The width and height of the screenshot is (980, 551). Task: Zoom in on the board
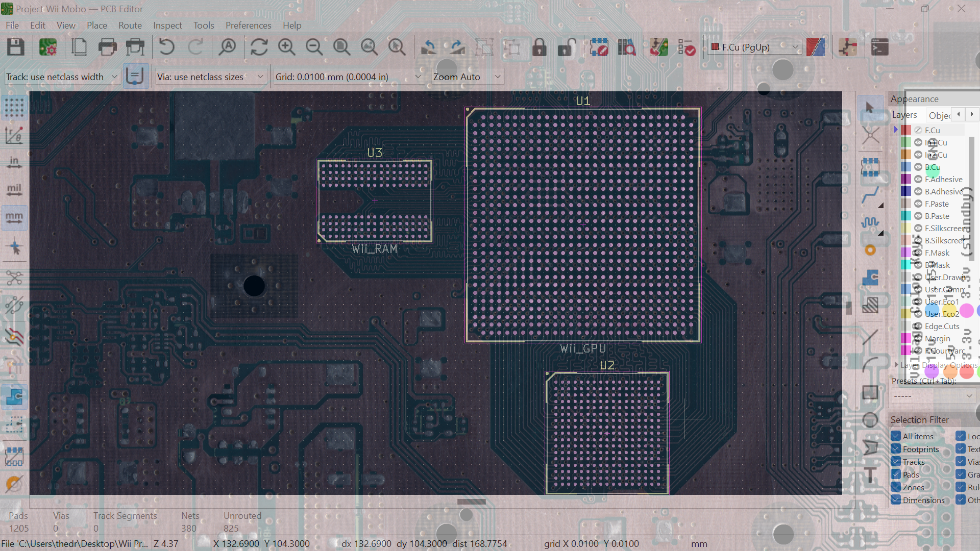287,47
